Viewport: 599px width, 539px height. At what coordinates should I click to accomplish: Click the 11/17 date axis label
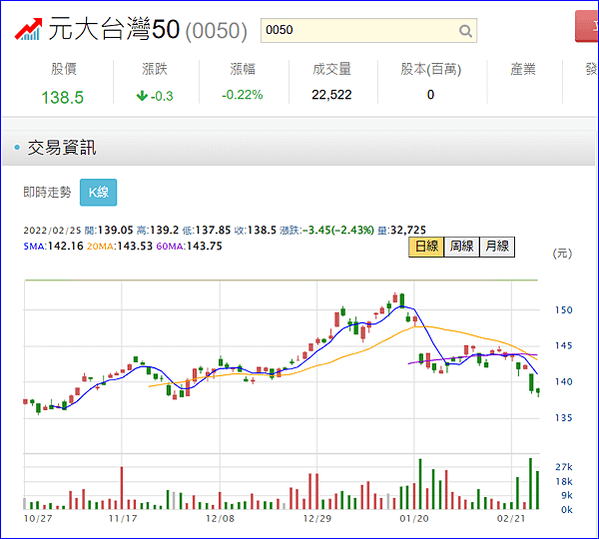[123, 519]
